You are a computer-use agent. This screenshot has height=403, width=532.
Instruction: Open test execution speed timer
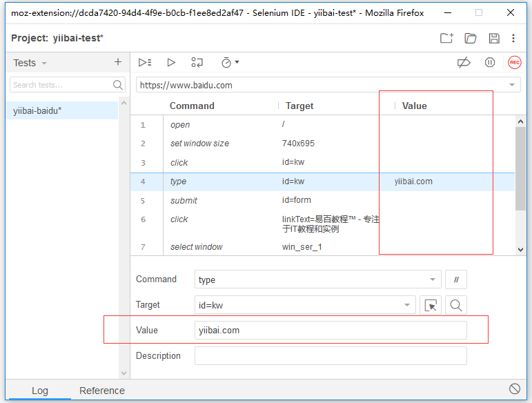230,62
